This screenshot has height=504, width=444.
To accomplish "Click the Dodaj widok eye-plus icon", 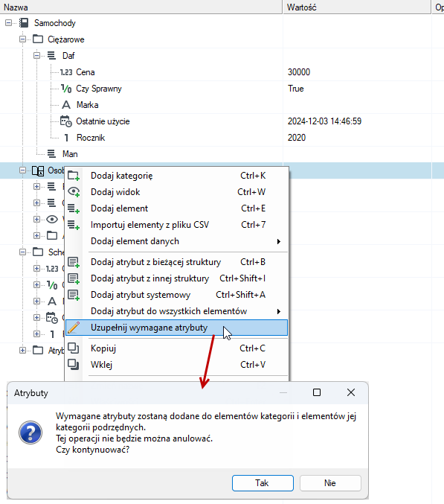I will [74, 192].
